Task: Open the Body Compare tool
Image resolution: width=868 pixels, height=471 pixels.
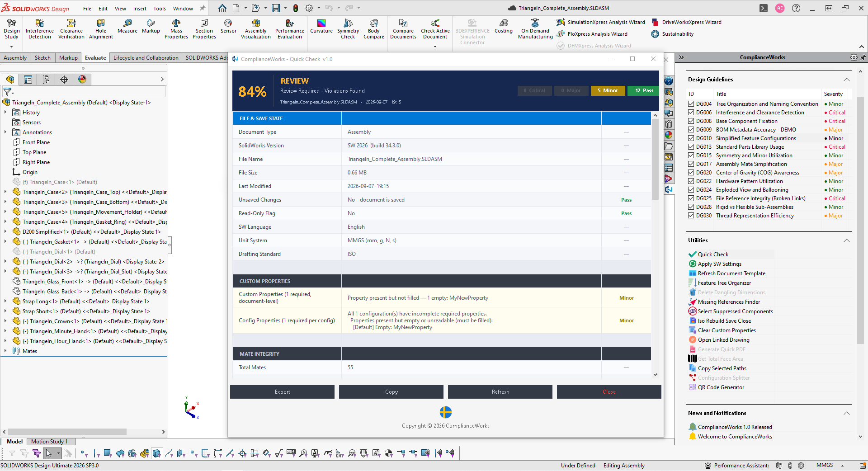Action: point(374,29)
